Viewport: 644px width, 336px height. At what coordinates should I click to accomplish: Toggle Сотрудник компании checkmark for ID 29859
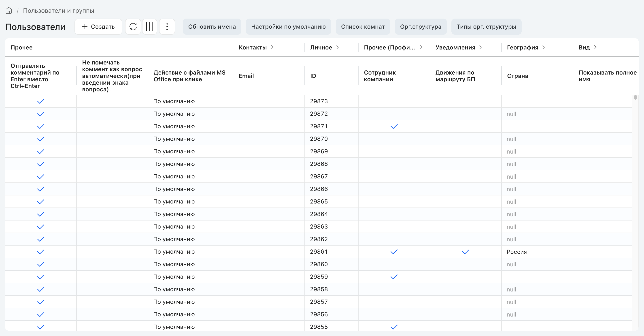point(394,277)
